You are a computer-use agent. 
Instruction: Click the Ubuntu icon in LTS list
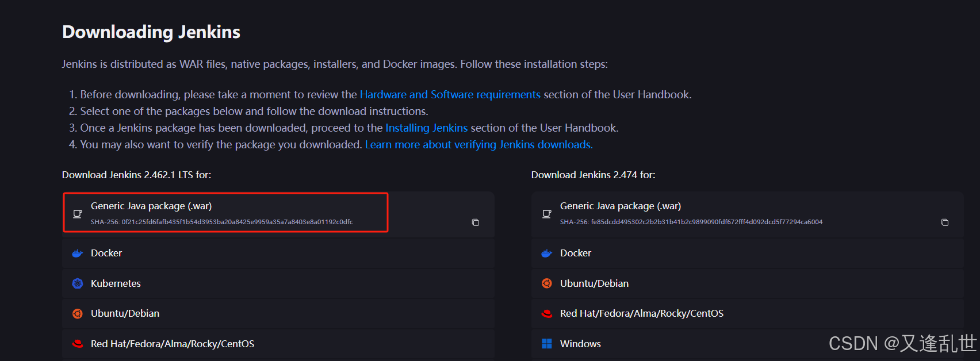(x=78, y=313)
